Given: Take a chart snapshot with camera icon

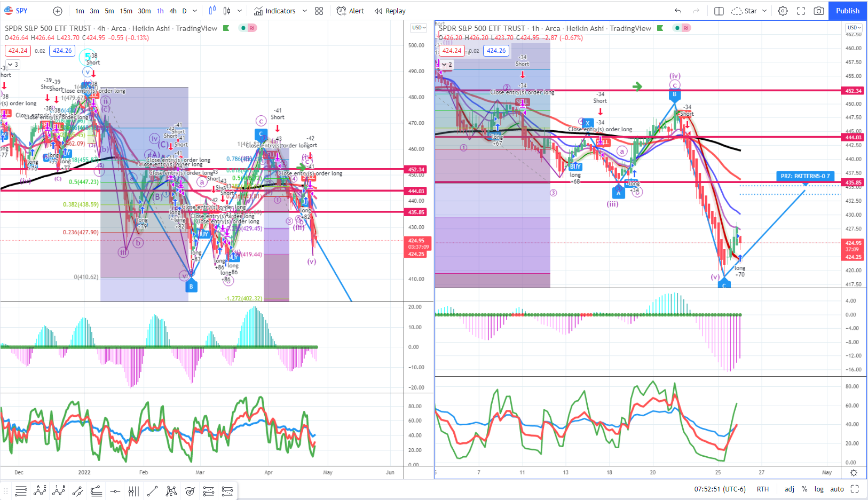Looking at the screenshot, I should 819,11.
